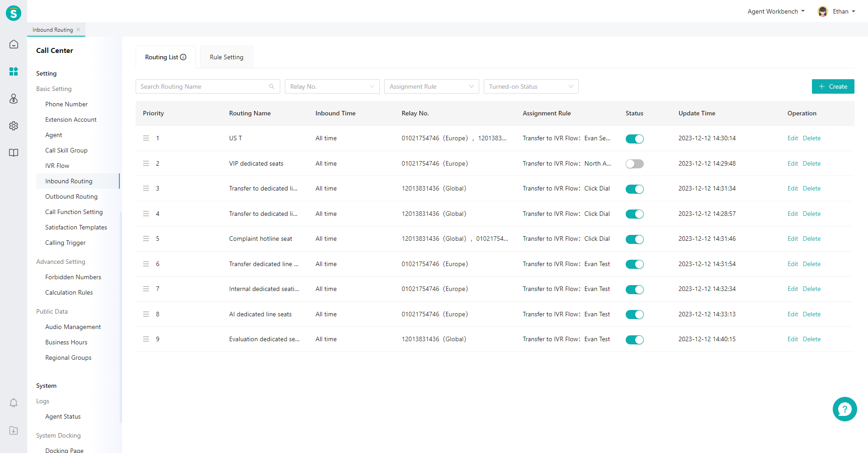Switch to the Rule Setting tab
This screenshot has width=868, height=453.
coord(226,57)
